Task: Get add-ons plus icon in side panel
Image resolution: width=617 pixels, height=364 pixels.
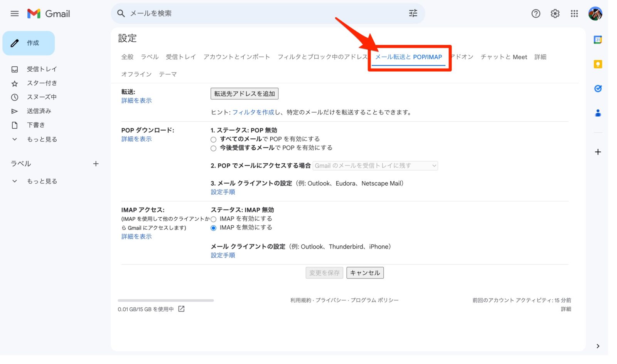Action: (x=598, y=152)
